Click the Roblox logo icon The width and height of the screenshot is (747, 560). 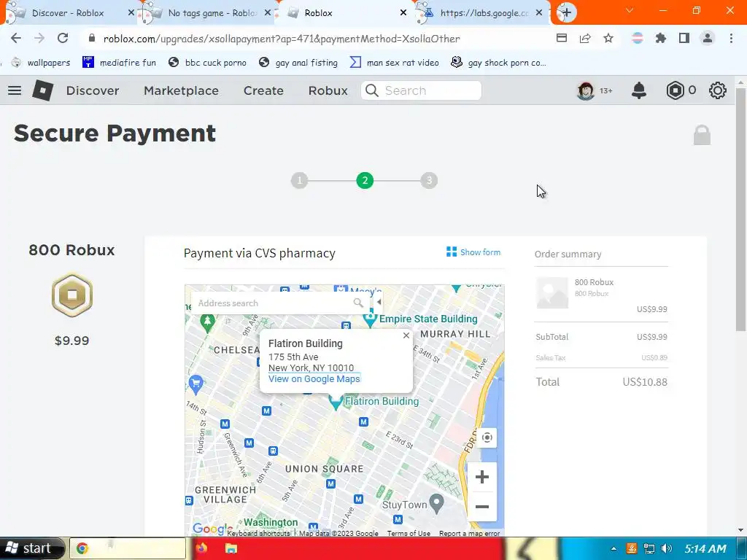[43, 90]
